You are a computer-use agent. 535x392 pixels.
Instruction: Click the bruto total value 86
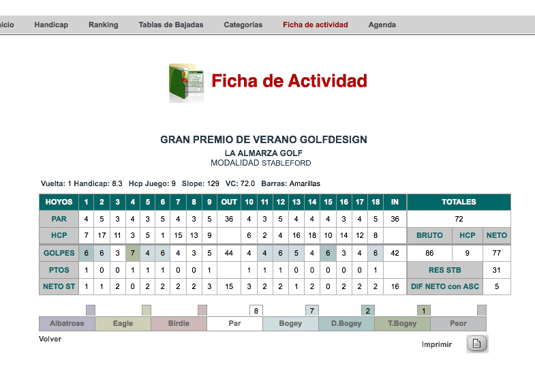pos(429,253)
